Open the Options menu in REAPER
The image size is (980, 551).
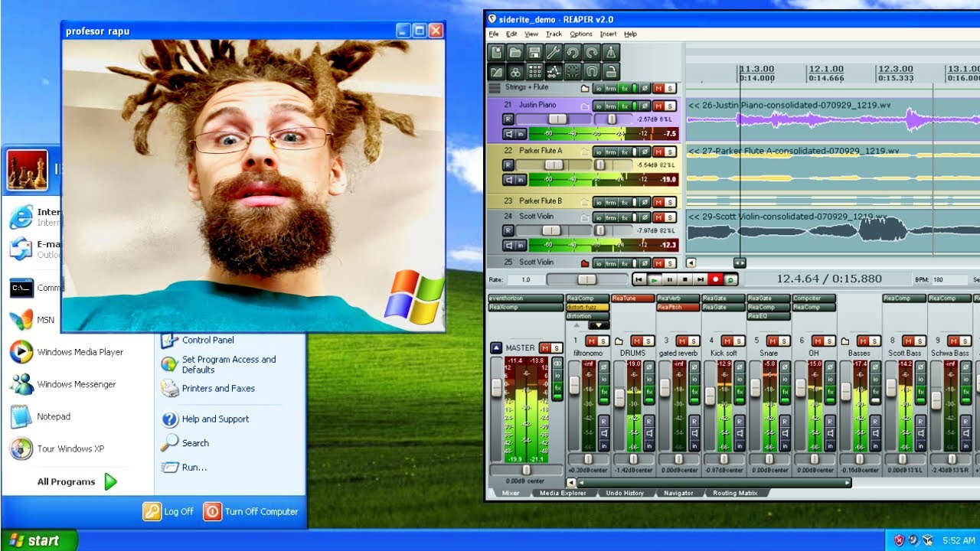[581, 34]
